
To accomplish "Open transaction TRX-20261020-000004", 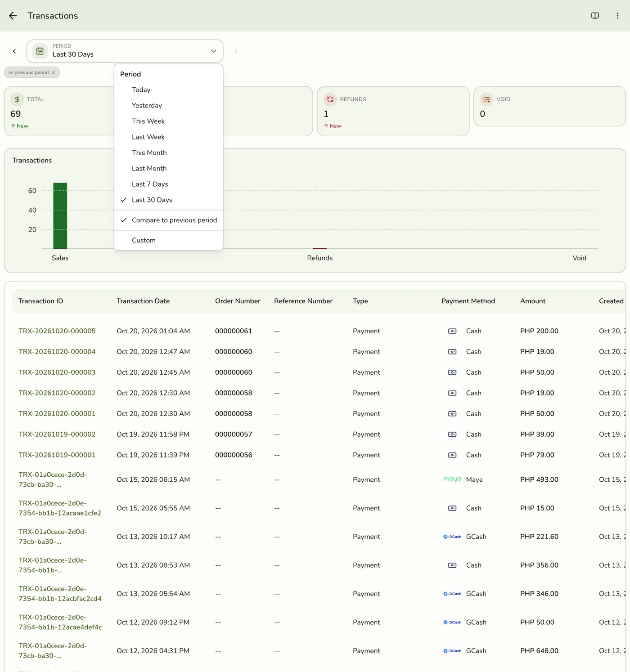I will [x=57, y=352].
